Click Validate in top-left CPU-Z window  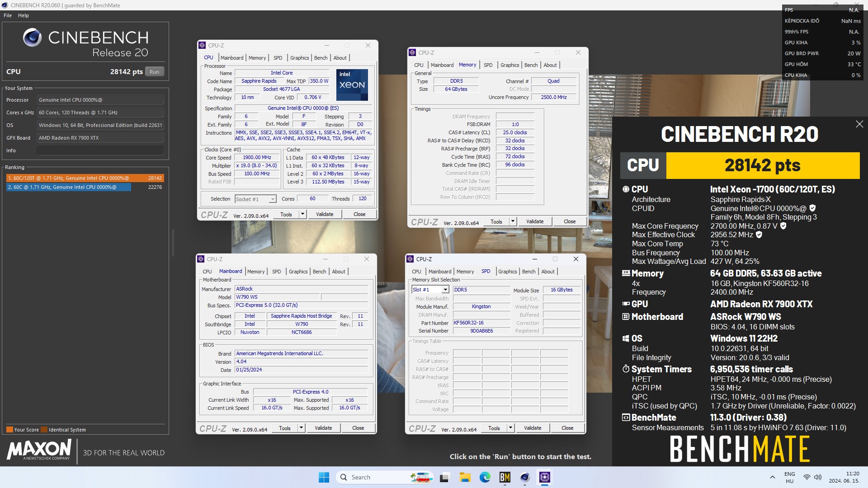tap(325, 214)
